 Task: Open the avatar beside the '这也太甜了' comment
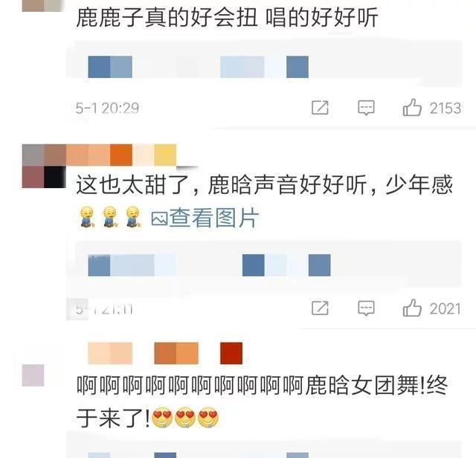(x=44, y=167)
